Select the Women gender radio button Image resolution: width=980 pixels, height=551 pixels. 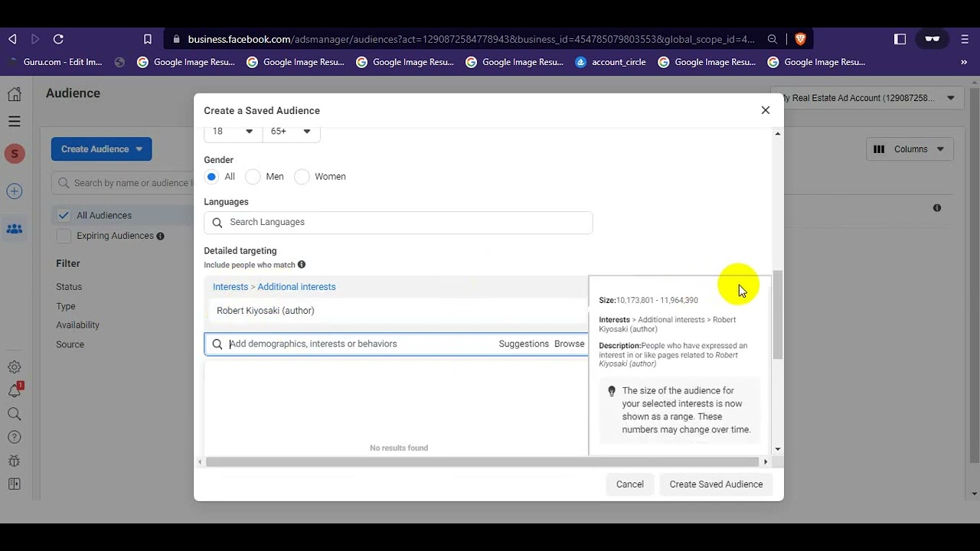click(x=302, y=177)
